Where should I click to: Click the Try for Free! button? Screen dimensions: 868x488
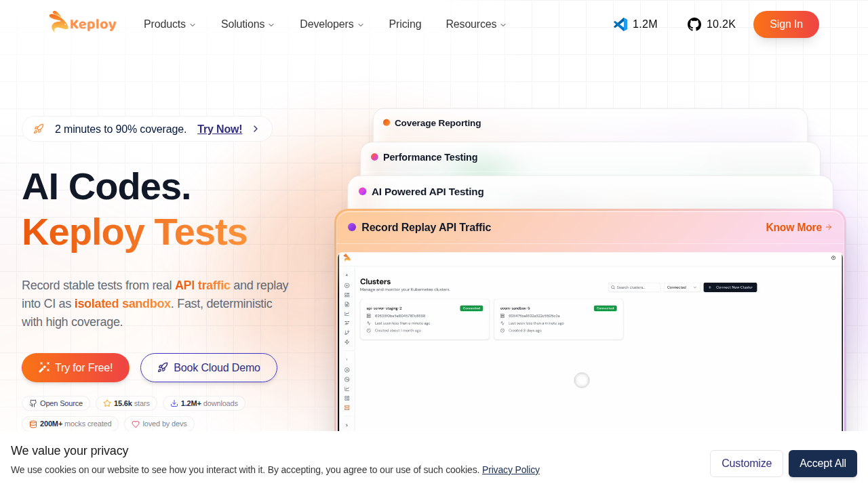pos(75,367)
